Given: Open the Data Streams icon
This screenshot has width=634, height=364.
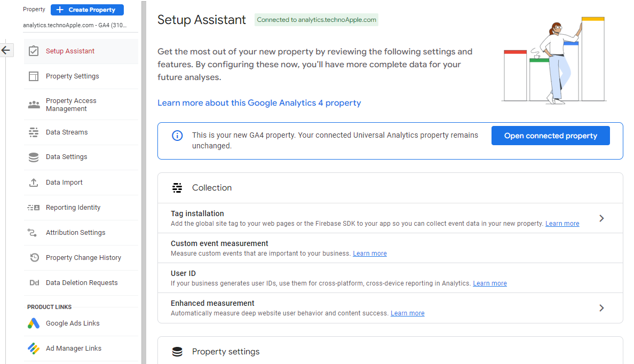Looking at the screenshot, I should (34, 132).
